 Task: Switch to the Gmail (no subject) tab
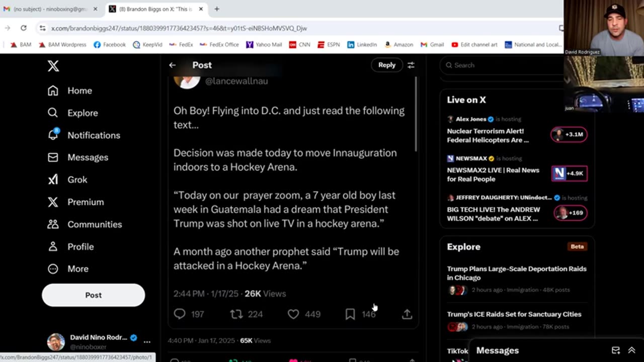point(50,9)
